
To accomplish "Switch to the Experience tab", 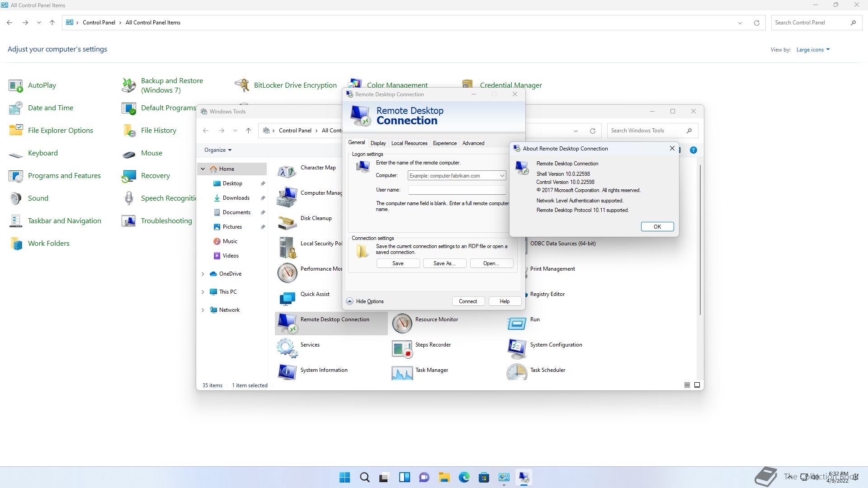I will (x=445, y=143).
